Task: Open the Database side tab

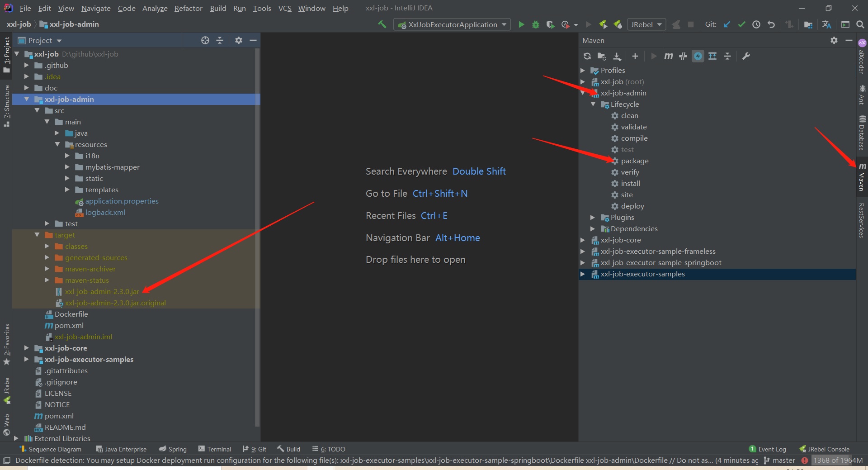Action: 862,133
